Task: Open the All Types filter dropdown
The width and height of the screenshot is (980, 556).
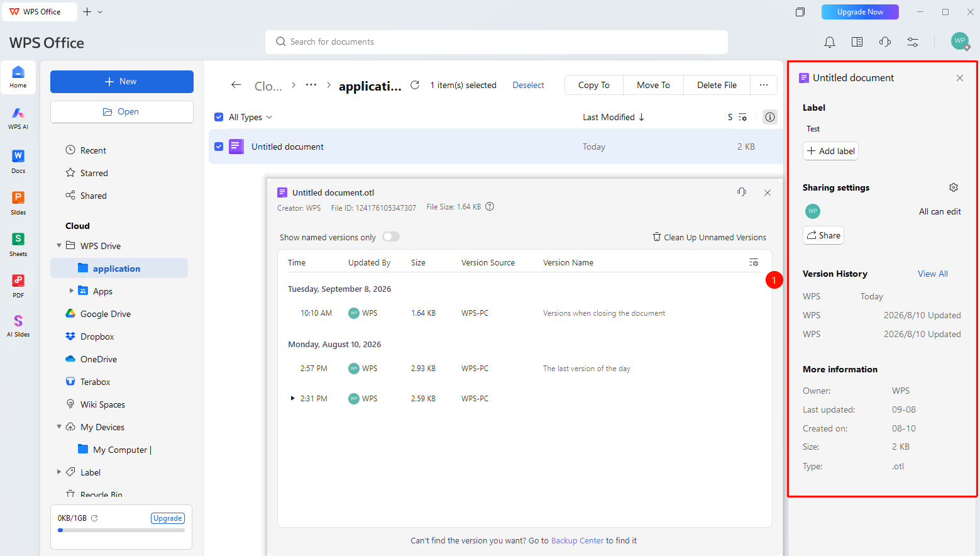Action: click(x=251, y=117)
